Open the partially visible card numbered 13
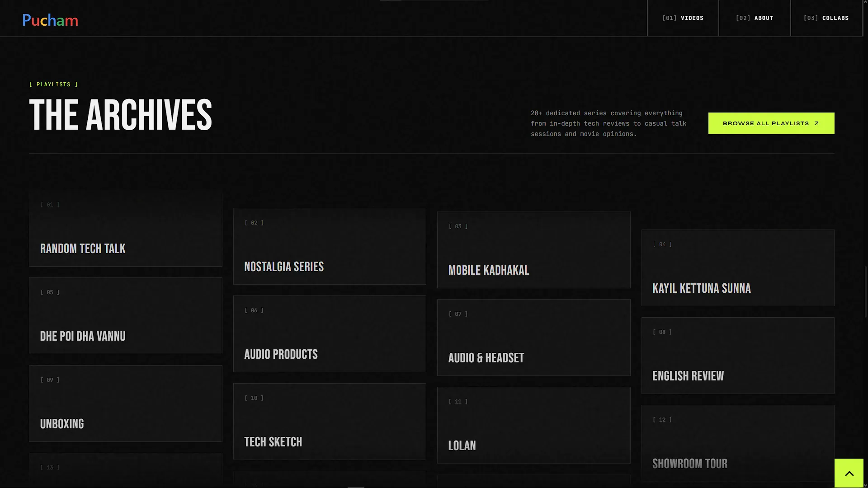 (126, 470)
